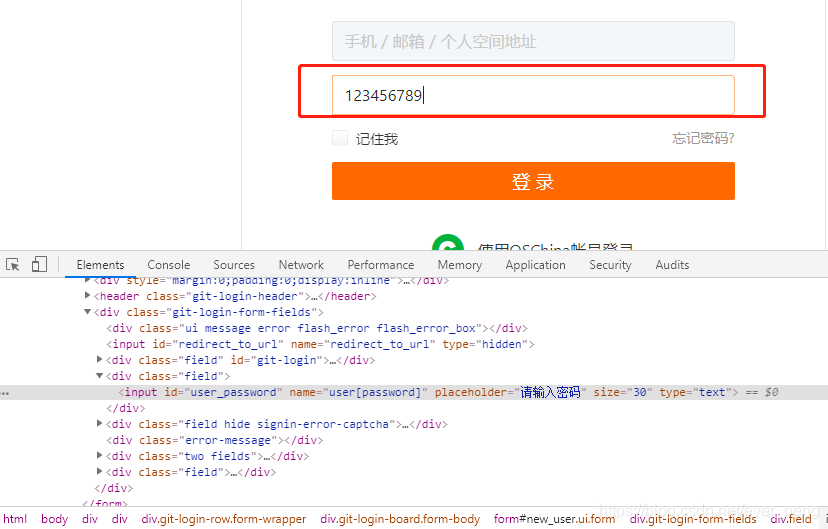The height and width of the screenshot is (529, 828).
Task: Expand the header git-login-header node
Action: pos(88,296)
